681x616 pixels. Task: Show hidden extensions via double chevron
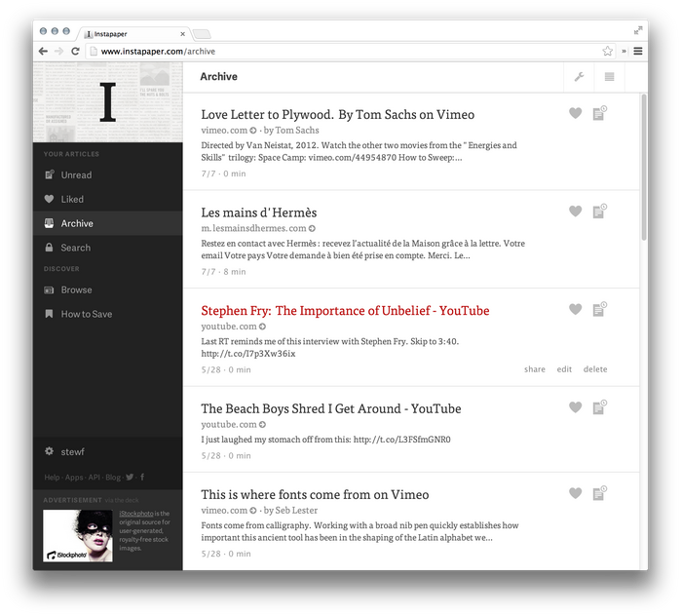tap(624, 52)
